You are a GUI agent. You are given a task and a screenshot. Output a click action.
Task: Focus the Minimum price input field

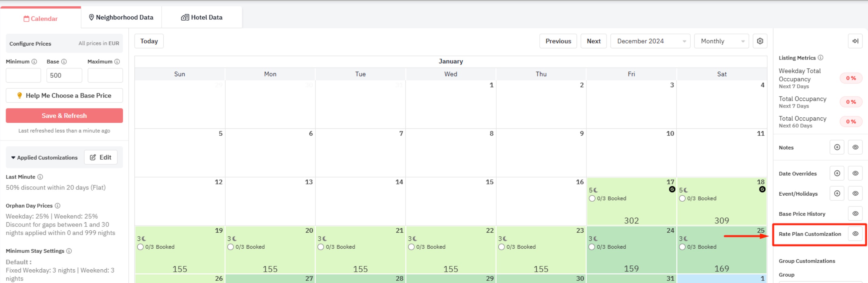tap(23, 75)
